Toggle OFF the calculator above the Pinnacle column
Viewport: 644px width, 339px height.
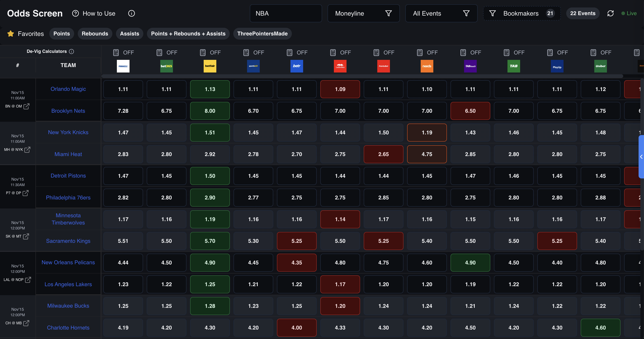coord(116,52)
